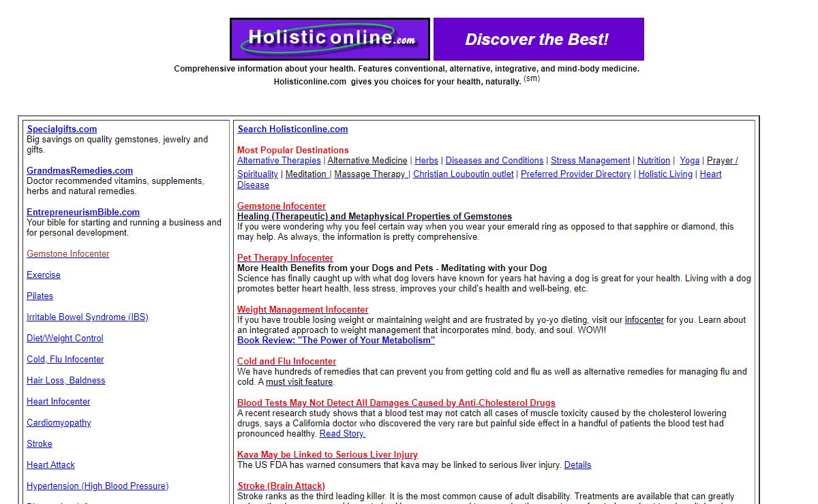Visit EntrepreneurismBible.com link

(x=83, y=212)
